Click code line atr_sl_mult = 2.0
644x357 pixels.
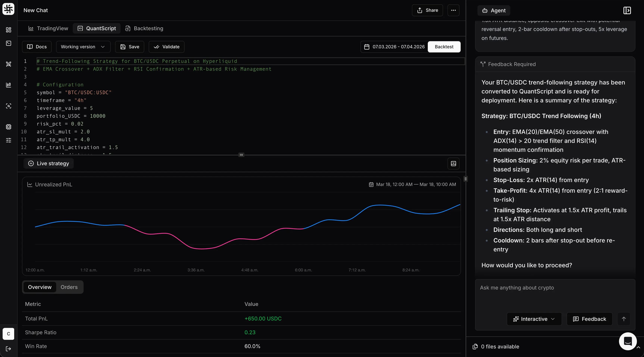63,132
